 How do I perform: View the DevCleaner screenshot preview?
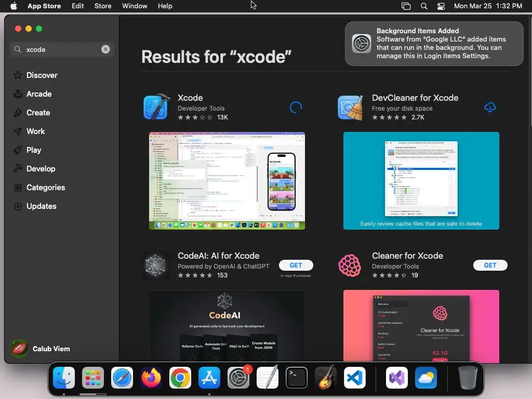[x=421, y=180]
